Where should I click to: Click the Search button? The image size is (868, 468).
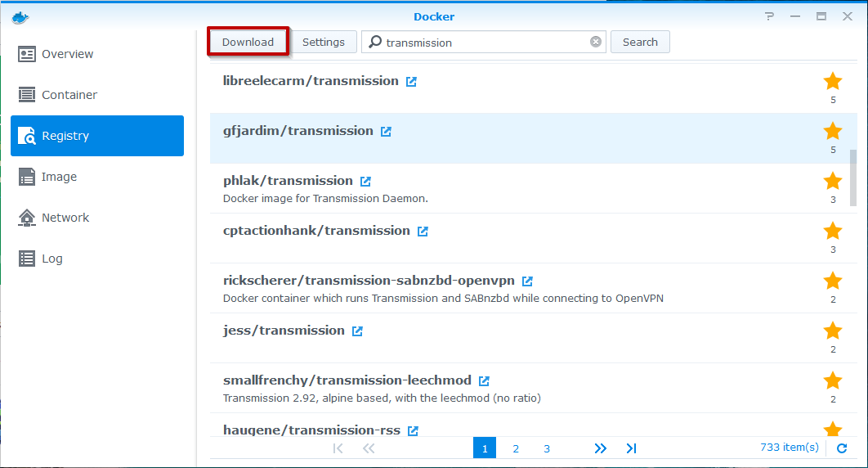coord(640,42)
